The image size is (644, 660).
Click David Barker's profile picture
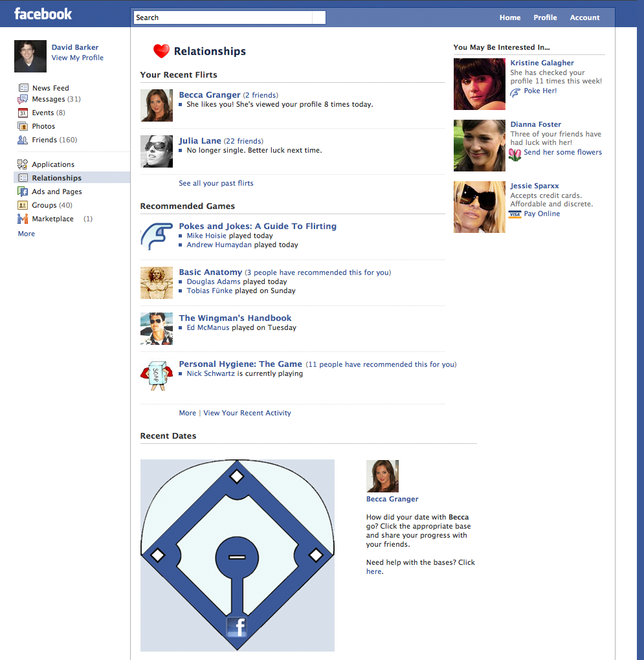point(30,56)
